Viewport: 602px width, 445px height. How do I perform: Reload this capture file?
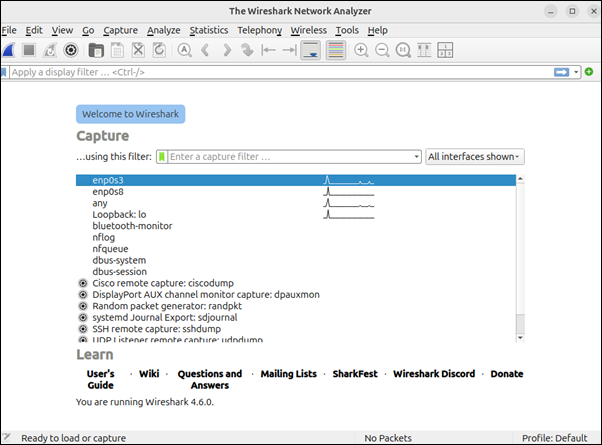159,50
